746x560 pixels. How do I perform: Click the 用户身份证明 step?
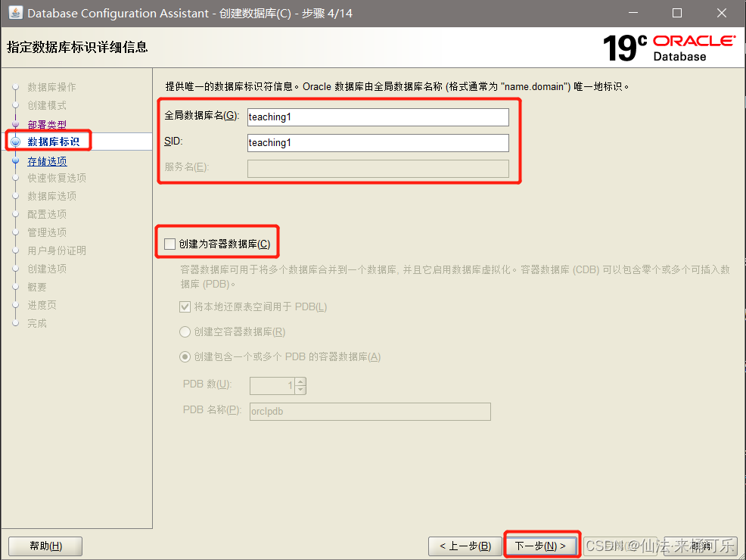[x=57, y=250]
